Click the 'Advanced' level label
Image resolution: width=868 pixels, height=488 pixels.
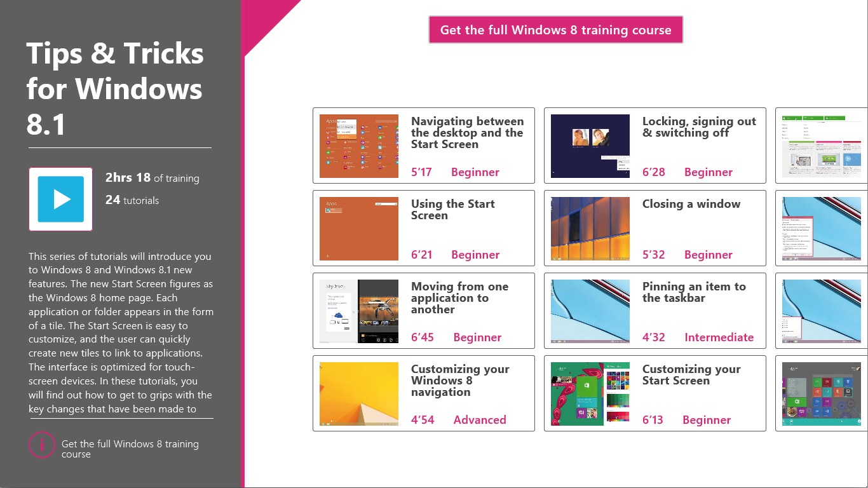coord(480,420)
